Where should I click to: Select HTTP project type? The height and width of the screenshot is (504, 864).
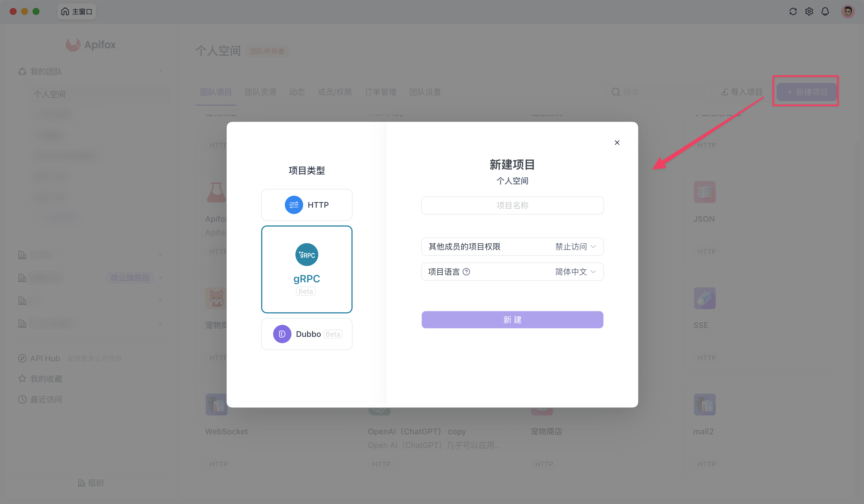(307, 205)
